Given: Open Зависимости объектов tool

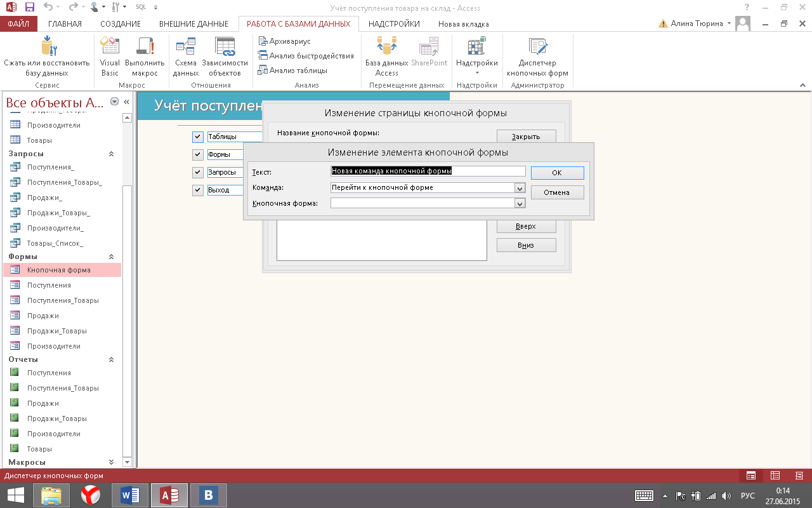Looking at the screenshot, I should [225, 57].
